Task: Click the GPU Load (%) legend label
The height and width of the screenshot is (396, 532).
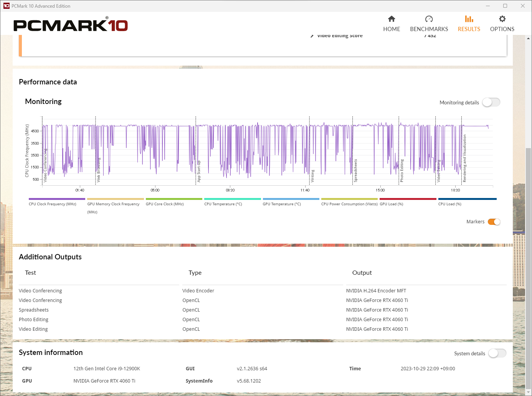Action: tap(392, 204)
